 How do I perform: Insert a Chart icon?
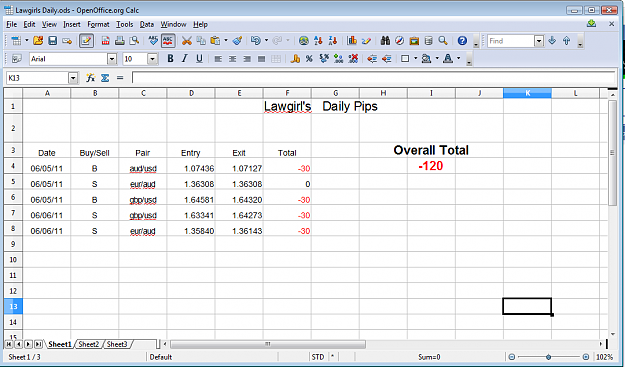[352, 41]
